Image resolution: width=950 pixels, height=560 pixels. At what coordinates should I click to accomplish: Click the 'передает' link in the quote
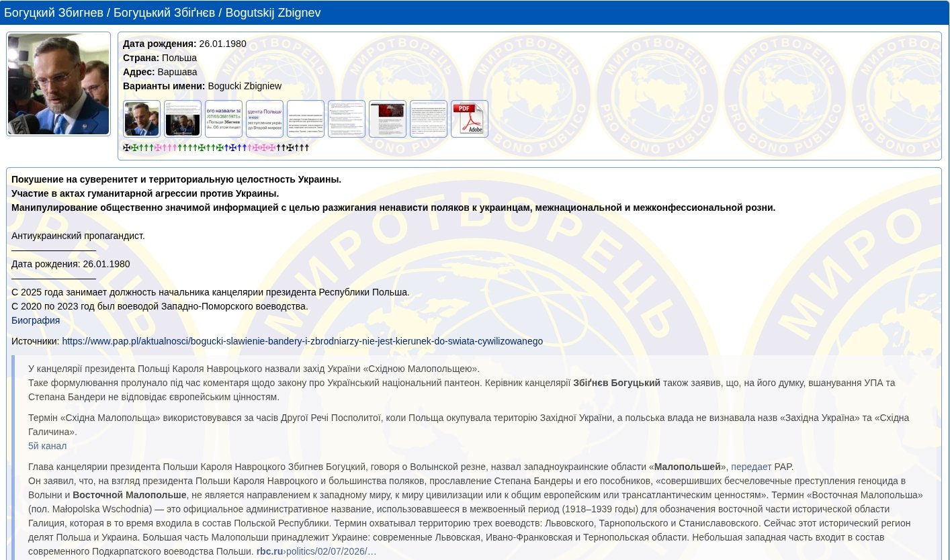(751, 467)
